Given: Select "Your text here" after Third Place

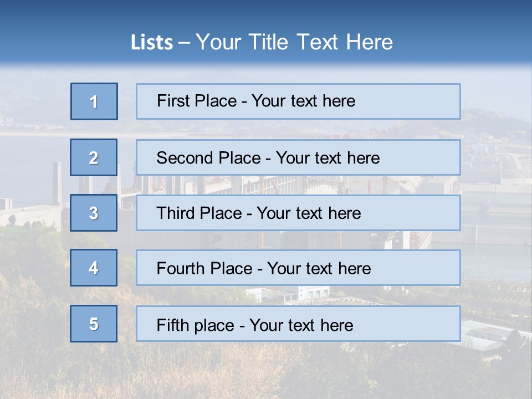Looking at the screenshot, I should pyautogui.click(x=309, y=213).
